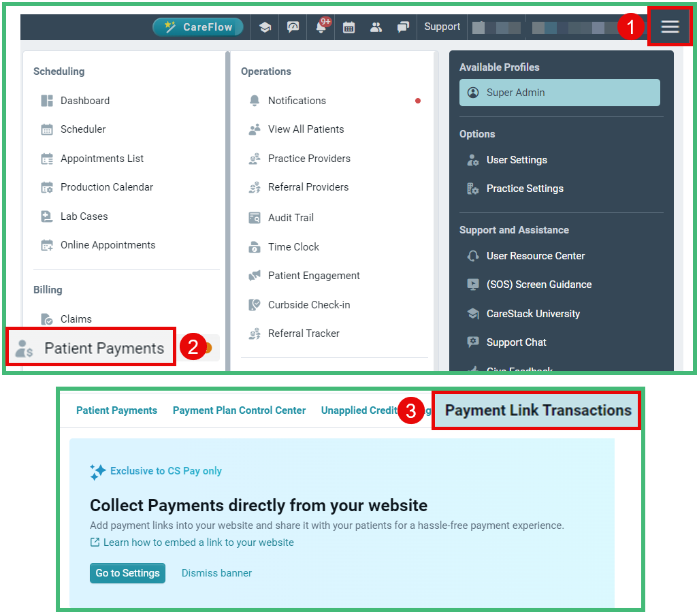This screenshot has height=616, width=697.
Task: Open Claims under Billing
Action: pyautogui.click(x=75, y=319)
